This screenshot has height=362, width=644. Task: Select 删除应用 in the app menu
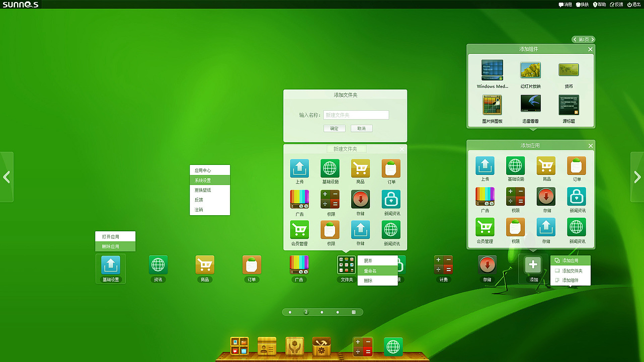pyautogui.click(x=115, y=247)
